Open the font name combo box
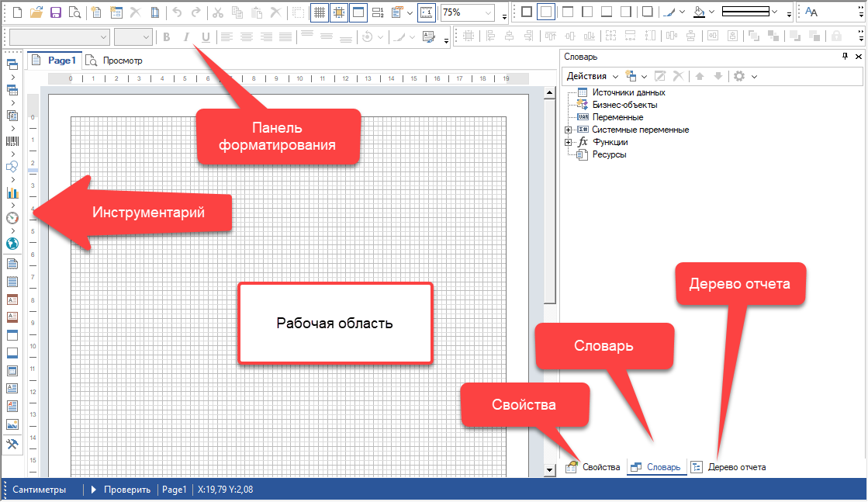Image resolution: width=868 pixels, height=502 pixels. [59, 37]
